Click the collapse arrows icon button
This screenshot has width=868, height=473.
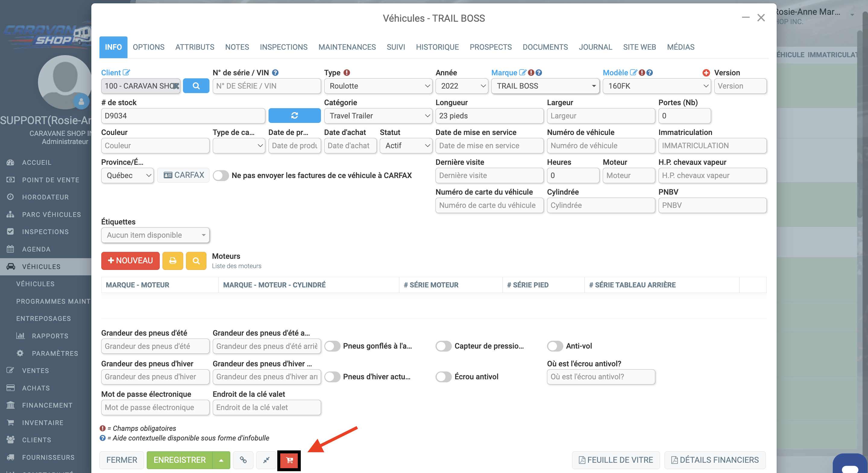click(x=266, y=460)
